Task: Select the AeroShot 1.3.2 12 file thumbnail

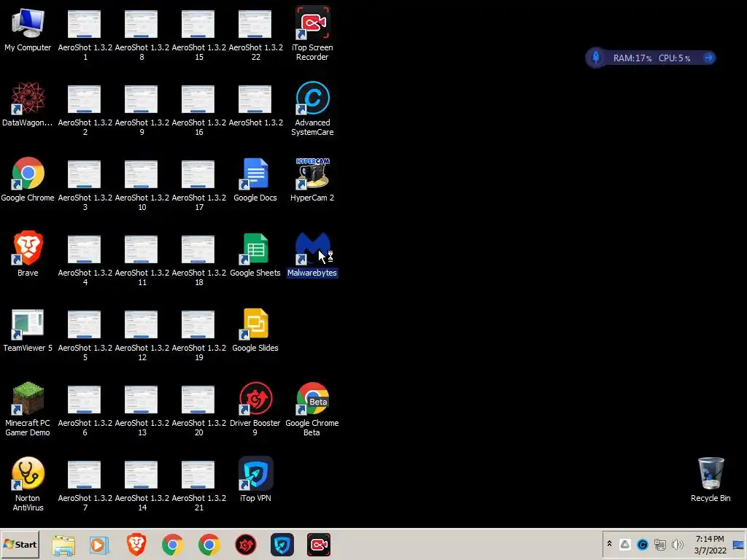Action: (x=141, y=324)
